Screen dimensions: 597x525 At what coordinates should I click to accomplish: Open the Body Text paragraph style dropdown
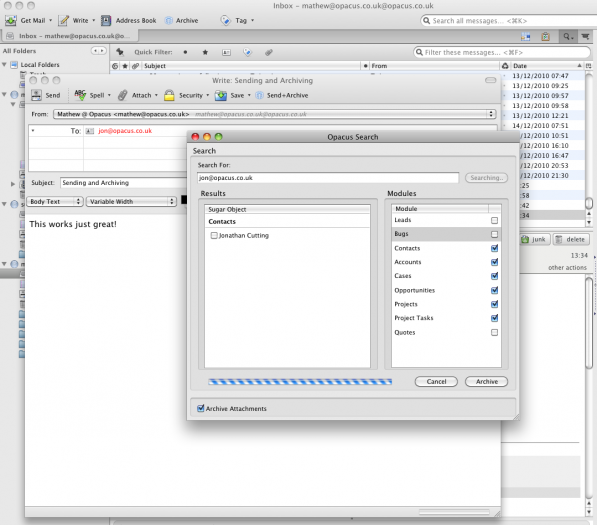pyautogui.click(x=55, y=201)
